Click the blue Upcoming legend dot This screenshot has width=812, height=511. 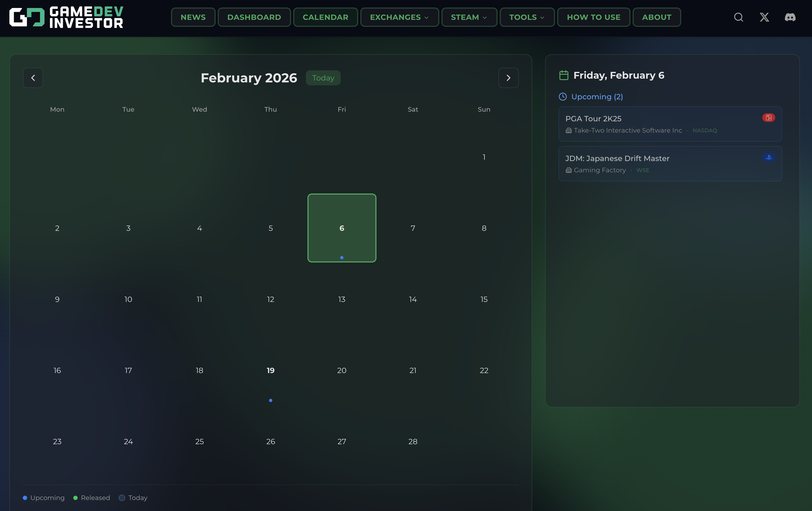pos(25,498)
